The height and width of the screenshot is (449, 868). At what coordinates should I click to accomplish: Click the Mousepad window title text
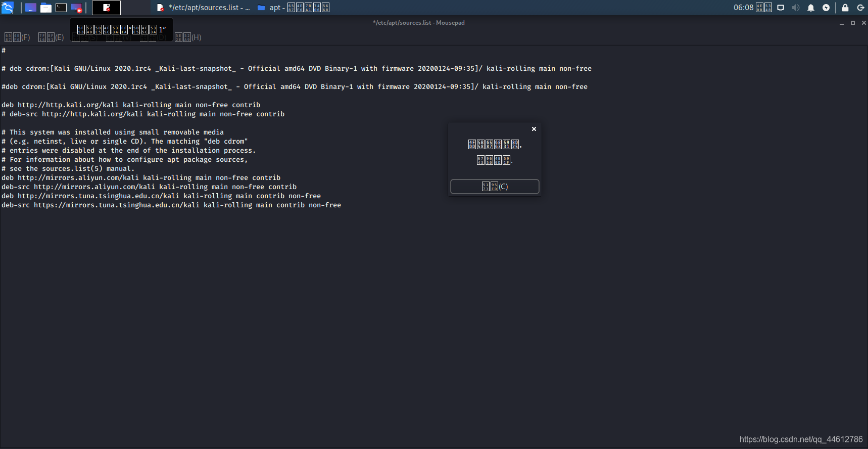point(419,23)
